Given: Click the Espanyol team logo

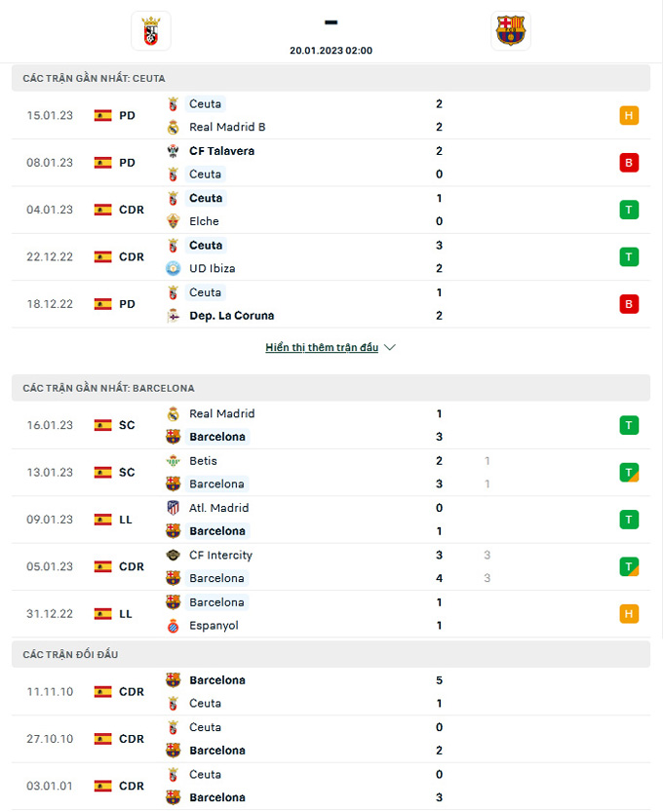Looking at the screenshot, I should point(173,626).
